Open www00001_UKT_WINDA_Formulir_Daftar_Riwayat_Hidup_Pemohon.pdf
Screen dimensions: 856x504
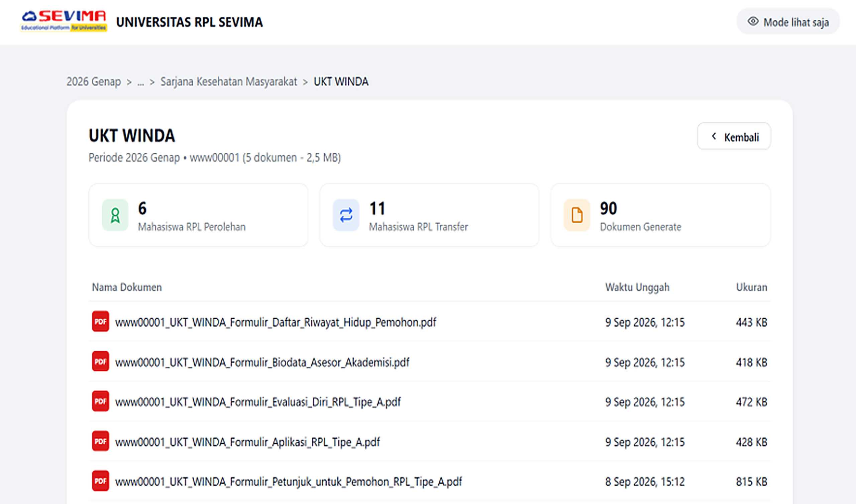[x=276, y=322]
